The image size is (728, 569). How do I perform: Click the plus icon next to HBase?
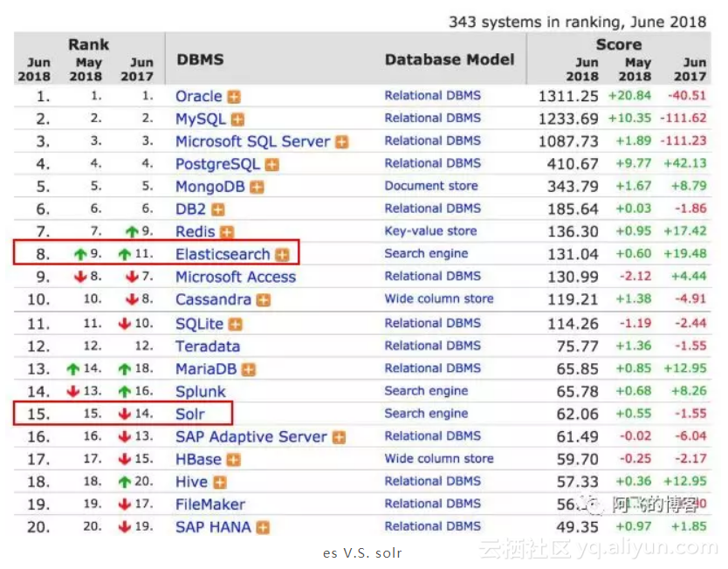coord(234,460)
